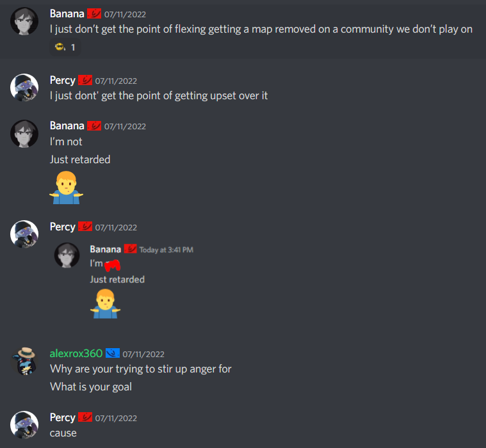Click the blue badge next to alexrox360
Image resolution: width=486 pixels, height=448 pixels.
[113, 353]
